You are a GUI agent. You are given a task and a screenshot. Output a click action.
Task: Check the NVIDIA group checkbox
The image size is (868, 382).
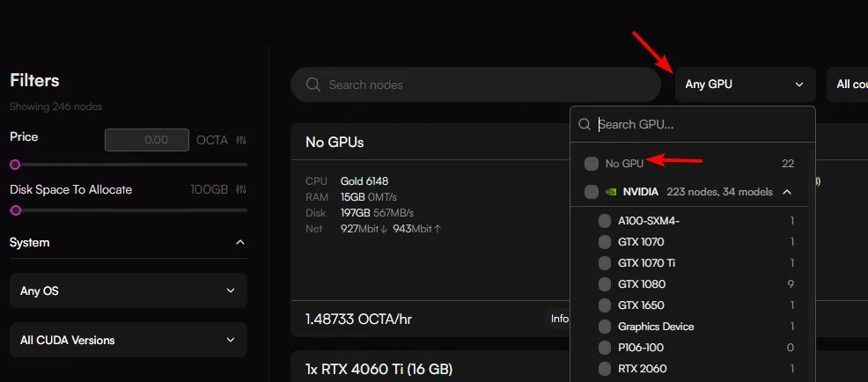[592, 192]
